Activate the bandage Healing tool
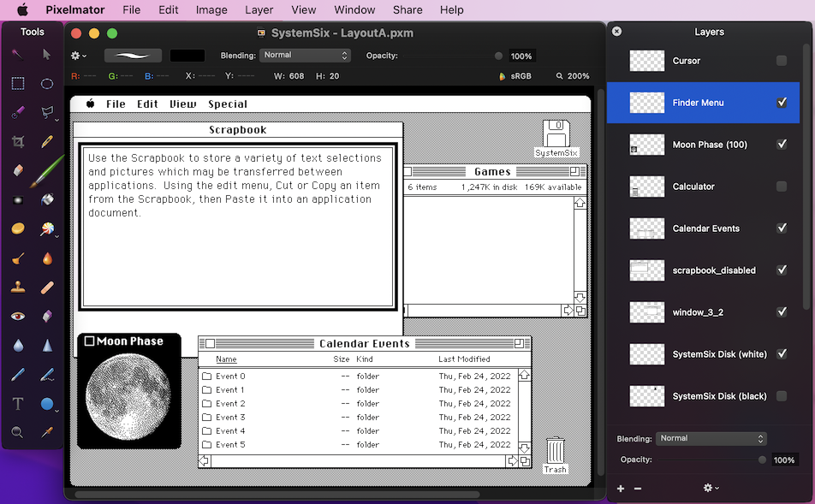 coord(47,287)
